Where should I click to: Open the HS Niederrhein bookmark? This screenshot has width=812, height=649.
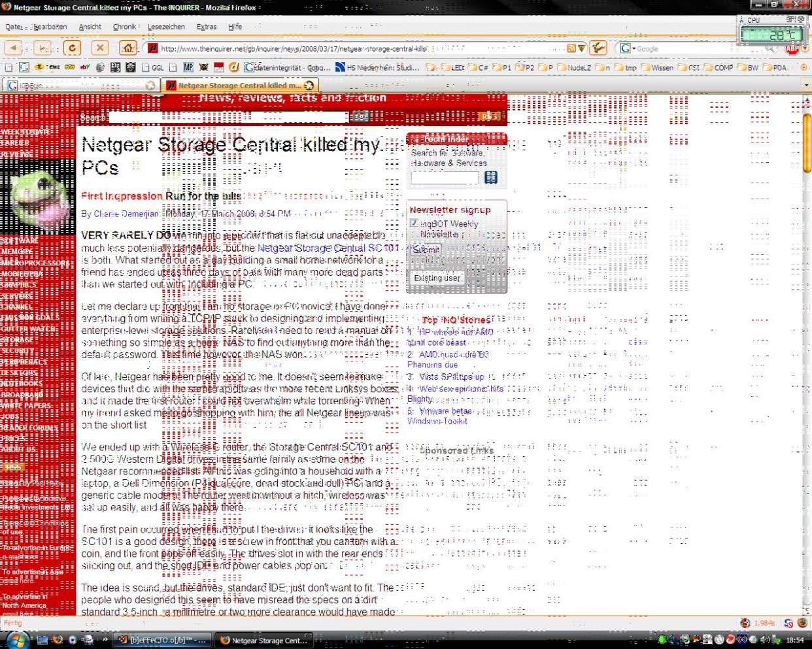[378, 67]
